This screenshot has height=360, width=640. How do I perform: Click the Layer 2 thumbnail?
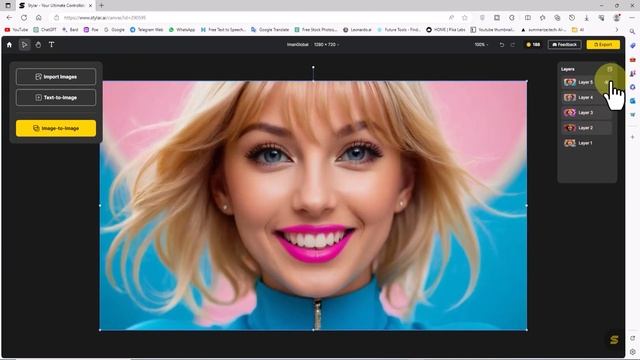tap(570, 128)
